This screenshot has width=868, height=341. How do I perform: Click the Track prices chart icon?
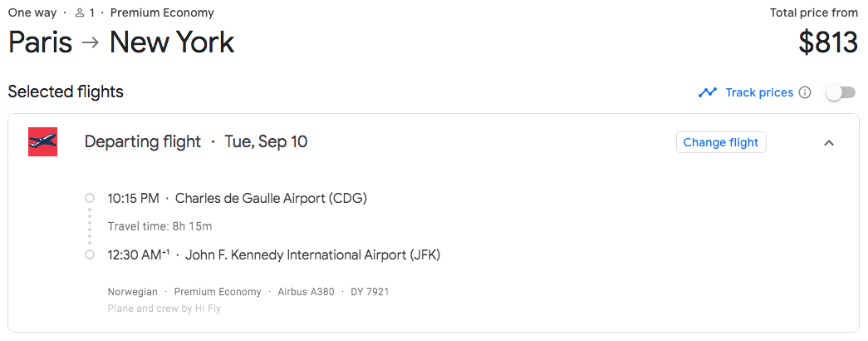[x=708, y=92]
